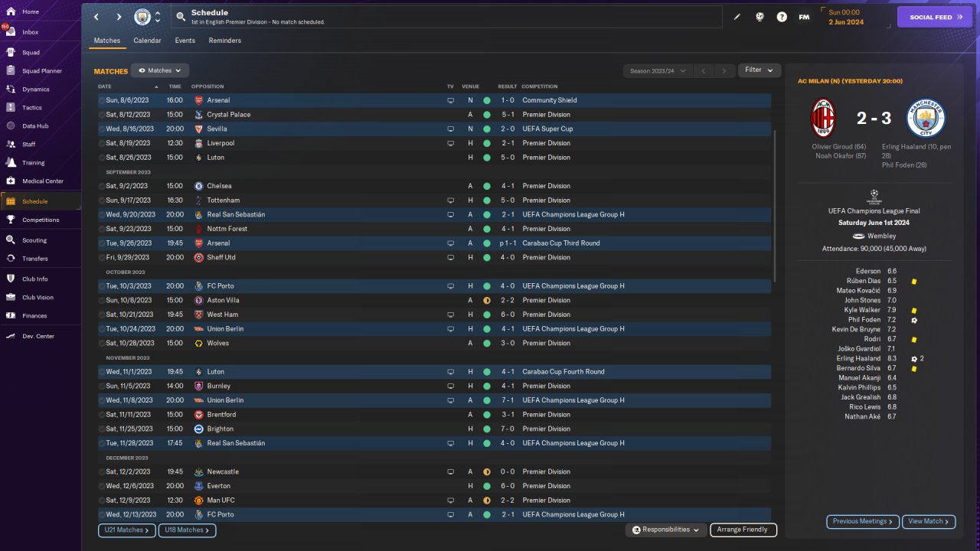This screenshot has height=551, width=980.
Task: Open U18 Matches
Action: coord(187,530)
